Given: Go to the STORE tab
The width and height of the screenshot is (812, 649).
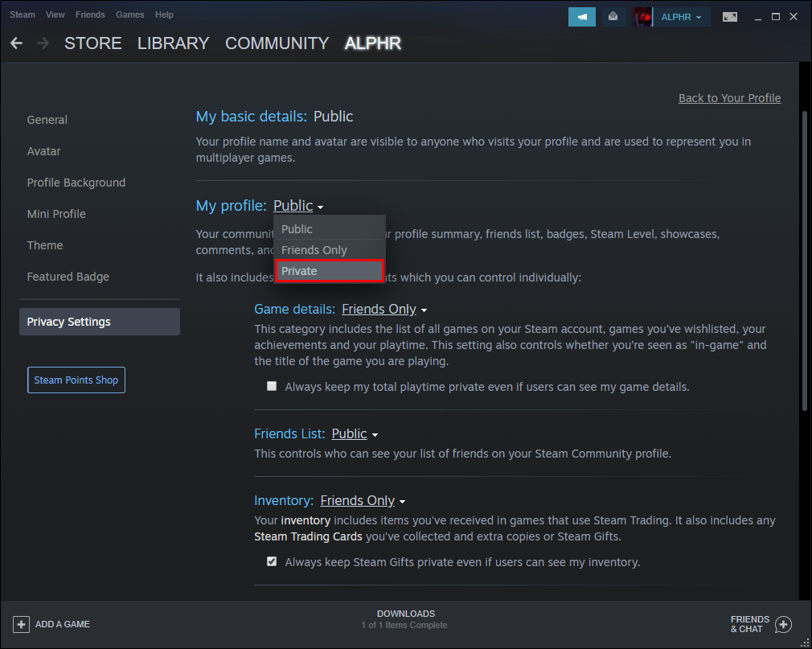Looking at the screenshot, I should coord(93,43).
